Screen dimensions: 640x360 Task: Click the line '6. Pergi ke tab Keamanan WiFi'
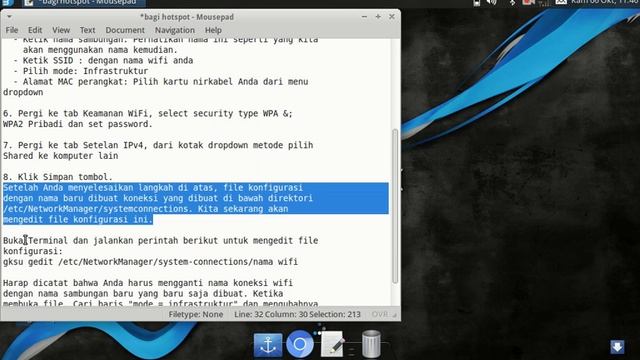click(148, 113)
